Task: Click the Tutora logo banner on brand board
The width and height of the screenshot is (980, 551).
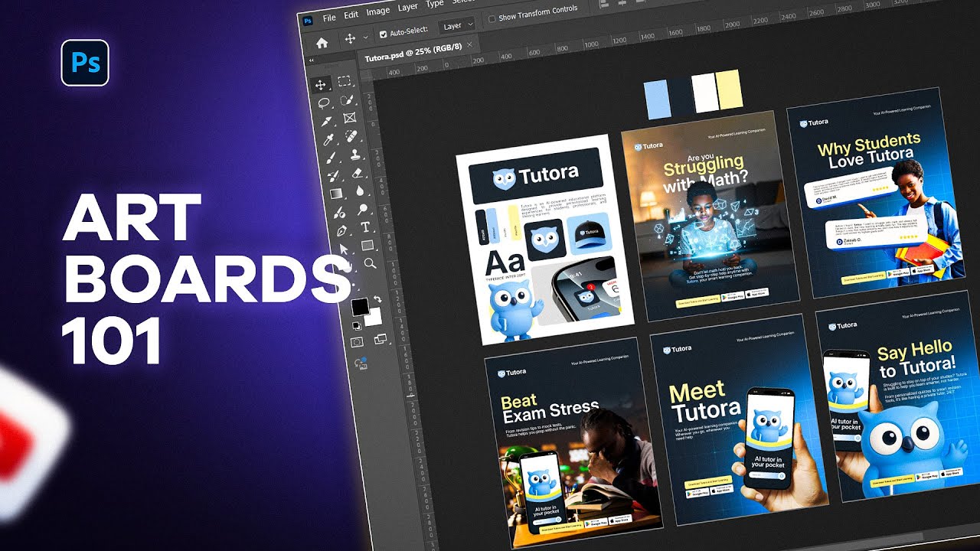Action: coord(535,175)
